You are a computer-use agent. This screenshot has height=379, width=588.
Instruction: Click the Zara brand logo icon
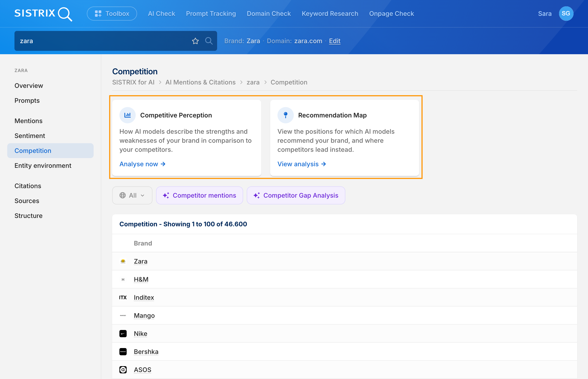point(123,261)
